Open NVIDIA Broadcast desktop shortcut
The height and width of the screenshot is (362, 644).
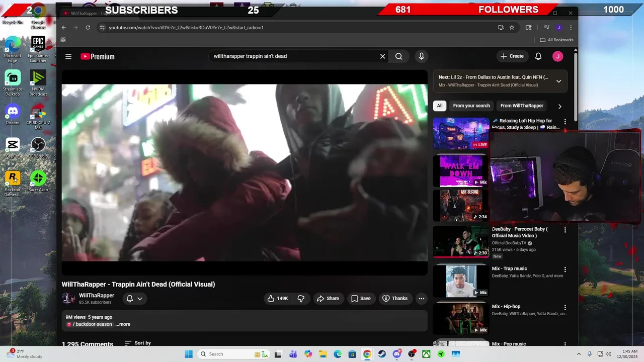coord(38,83)
